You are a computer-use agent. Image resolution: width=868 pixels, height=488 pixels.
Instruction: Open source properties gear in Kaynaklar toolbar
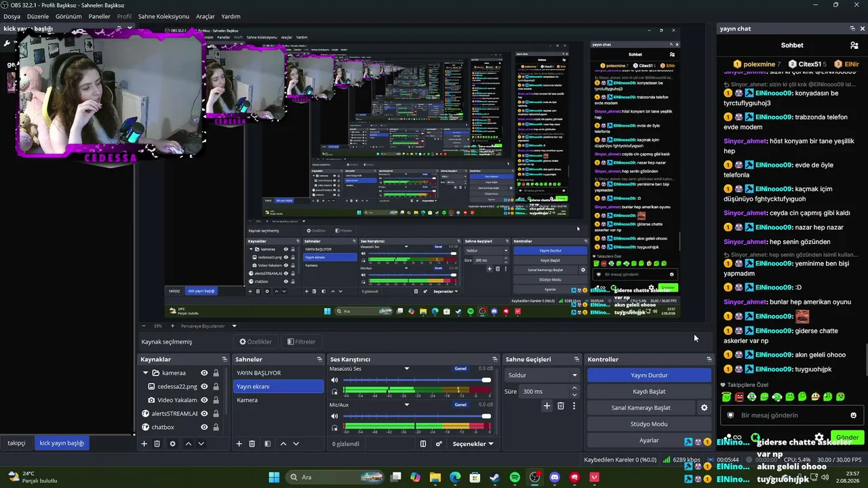pos(172,444)
